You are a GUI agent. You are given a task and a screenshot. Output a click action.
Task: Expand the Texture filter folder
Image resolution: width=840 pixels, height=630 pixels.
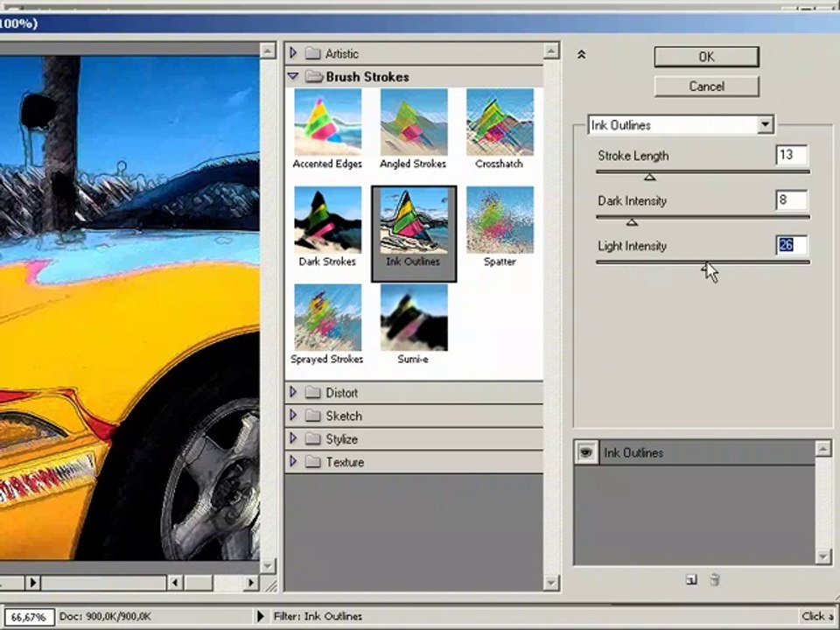293,461
